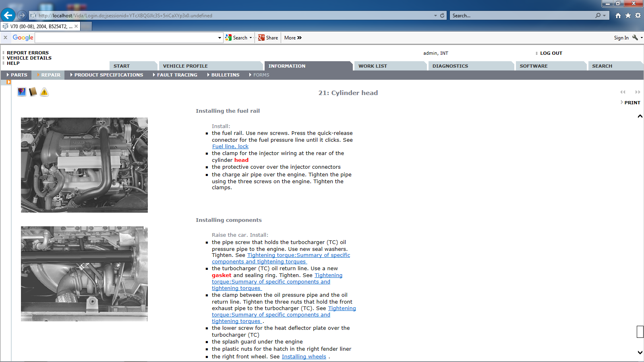The height and width of the screenshot is (362, 644).
Task: Go to next page with double-right arrows
Action: [x=638, y=92]
